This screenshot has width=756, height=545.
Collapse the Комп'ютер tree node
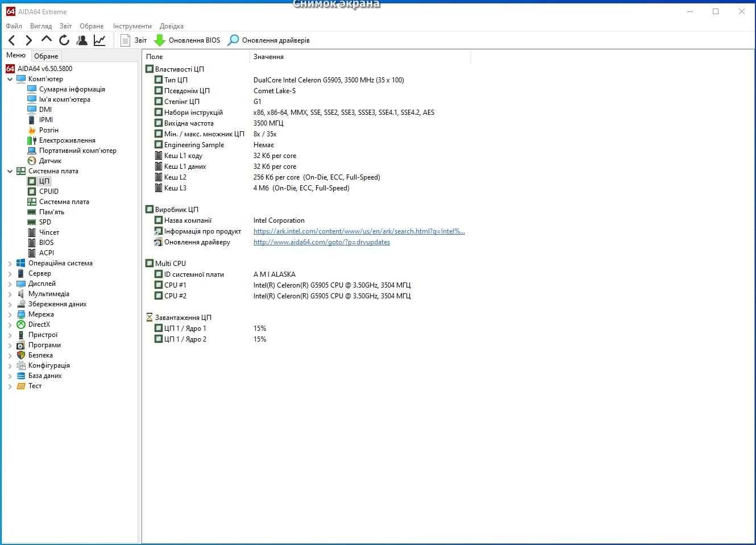tap(10, 79)
